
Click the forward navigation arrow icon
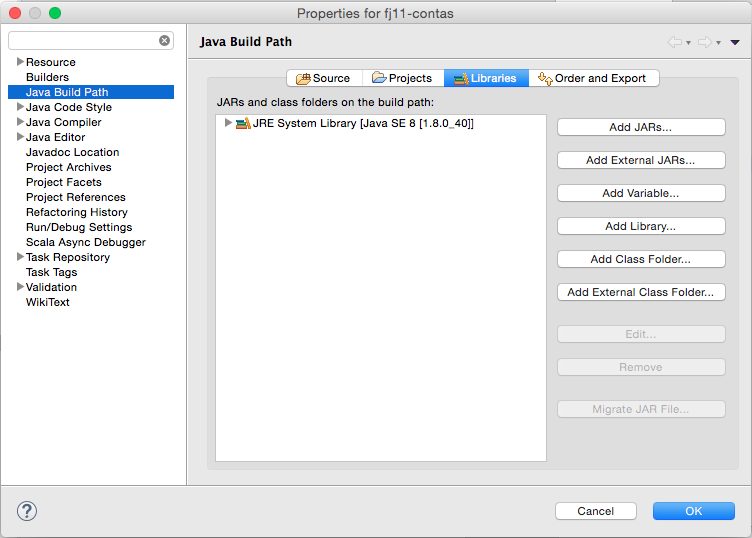coord(704,42)
